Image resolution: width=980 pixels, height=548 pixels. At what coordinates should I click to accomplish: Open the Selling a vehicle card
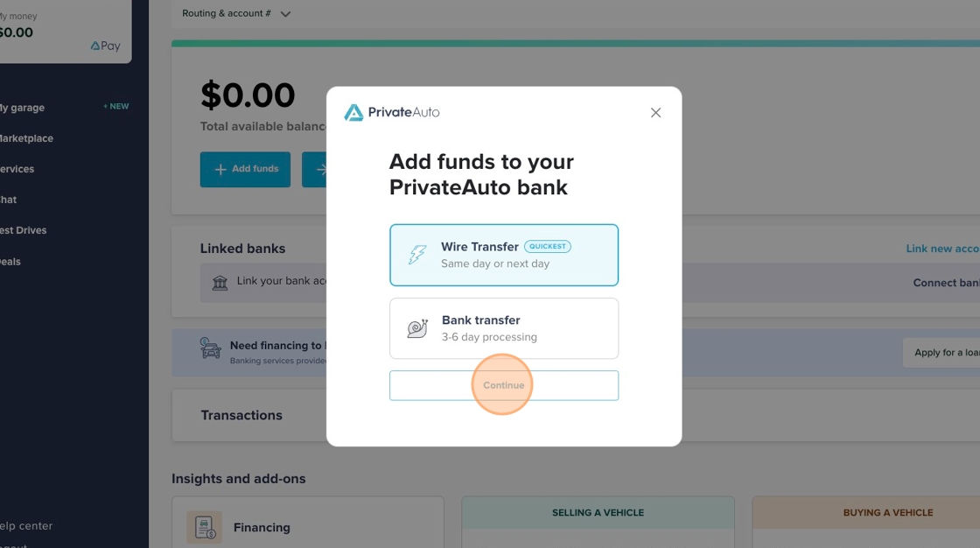tap(598, 513)
